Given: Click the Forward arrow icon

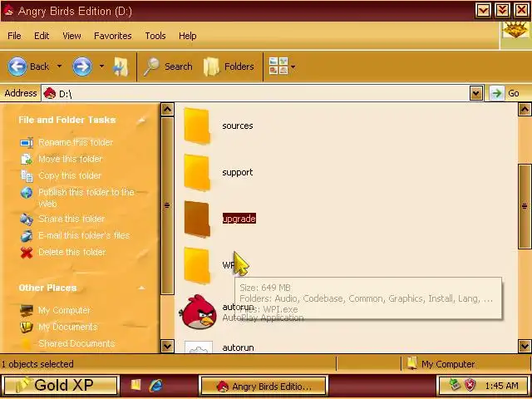Looking at the screenshot, I should (x=81, y=66).
